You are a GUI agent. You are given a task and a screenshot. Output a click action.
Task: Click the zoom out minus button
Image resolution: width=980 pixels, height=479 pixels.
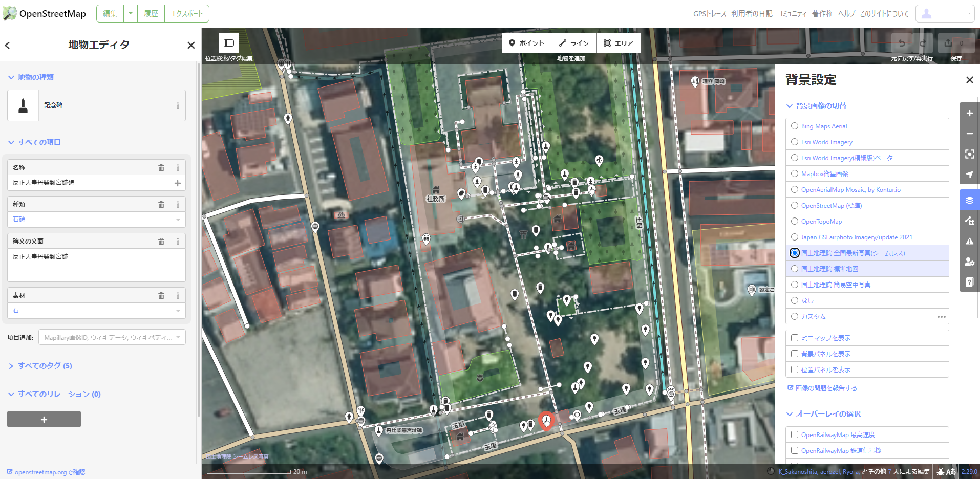969,134
